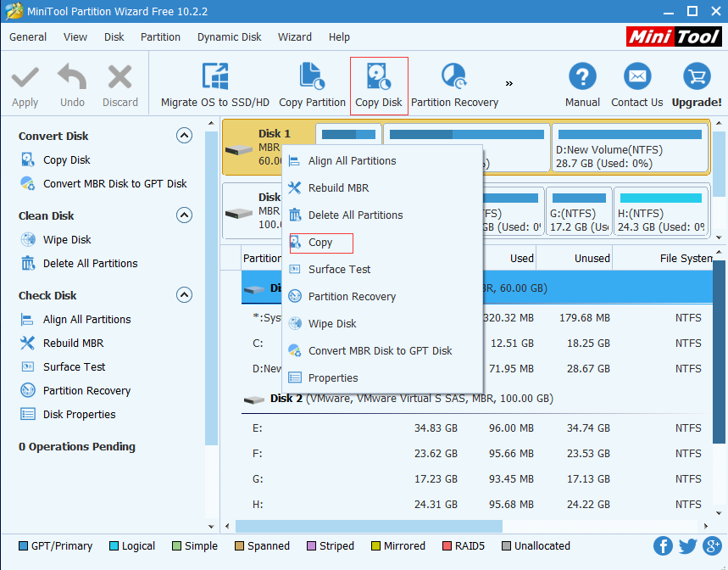This screenshot has width=728, height=570.
Task: Select the Disk 1 icon in the disk map
Action: coord(239,150)
